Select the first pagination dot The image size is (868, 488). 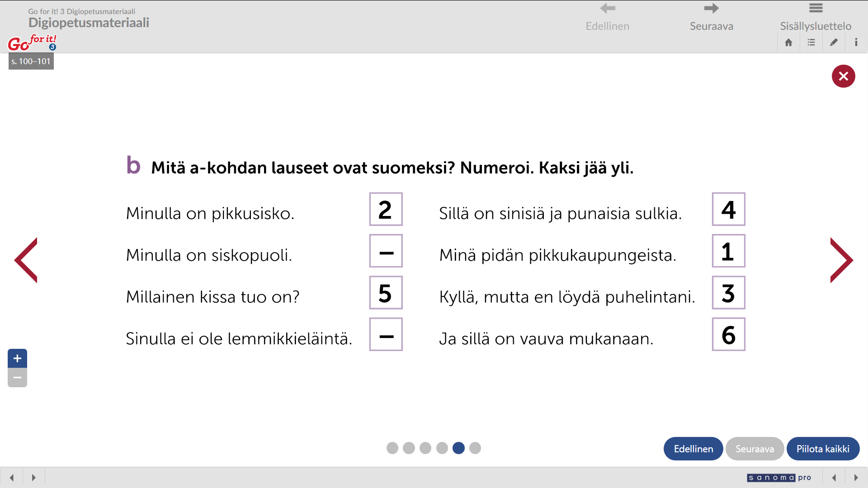(x=392, y=448)
